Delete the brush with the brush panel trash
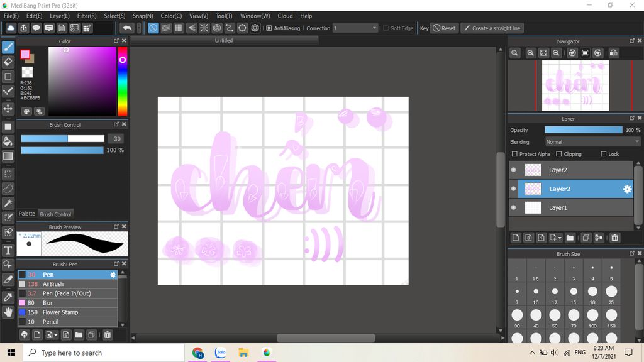644x362 pixels. pyautogui.click(x=108, y=335)
